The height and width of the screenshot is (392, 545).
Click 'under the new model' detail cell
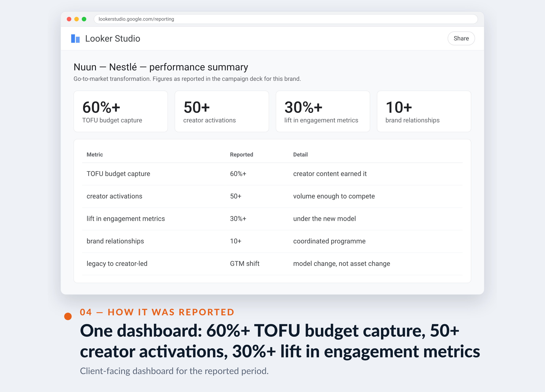point(324,219)
